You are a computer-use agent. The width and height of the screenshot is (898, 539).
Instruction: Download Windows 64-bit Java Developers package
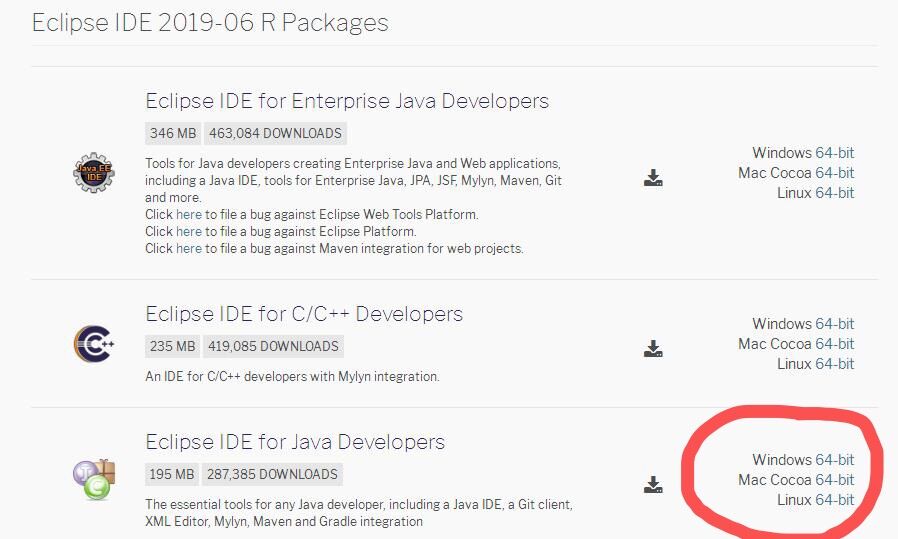(x=834, y=460)
